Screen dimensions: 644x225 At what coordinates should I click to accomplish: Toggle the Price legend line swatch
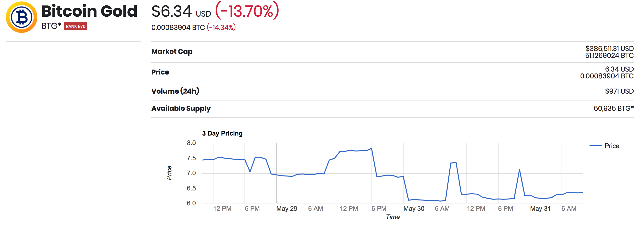pyautogui.click(x=596, y=146)
